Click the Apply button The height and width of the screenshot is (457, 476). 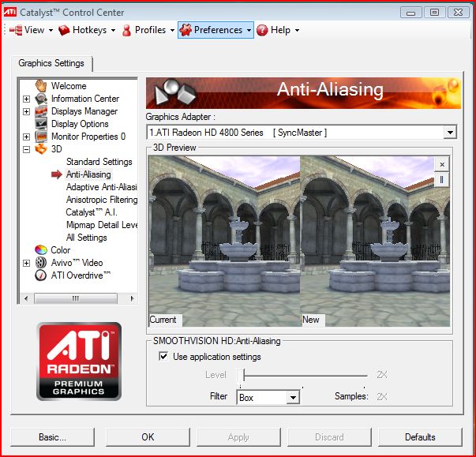pyautogui.click(x=238, y=437)
